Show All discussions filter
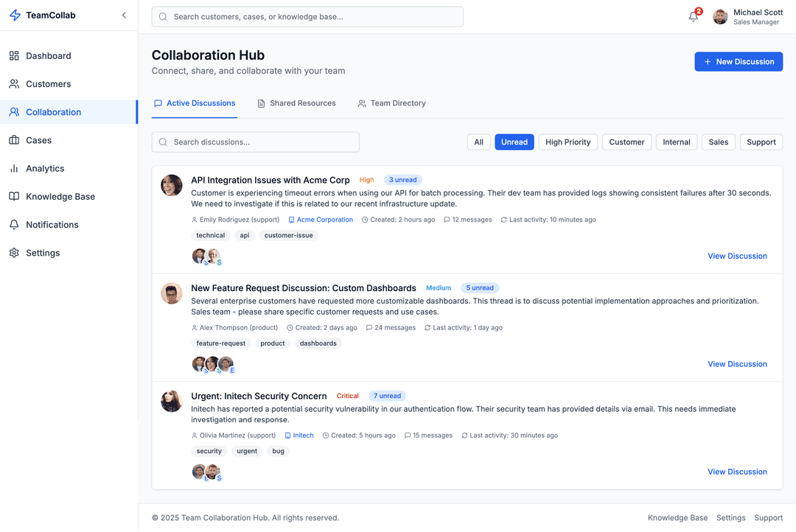Screen dimensions: 796x532 click(x=478, y=142)
